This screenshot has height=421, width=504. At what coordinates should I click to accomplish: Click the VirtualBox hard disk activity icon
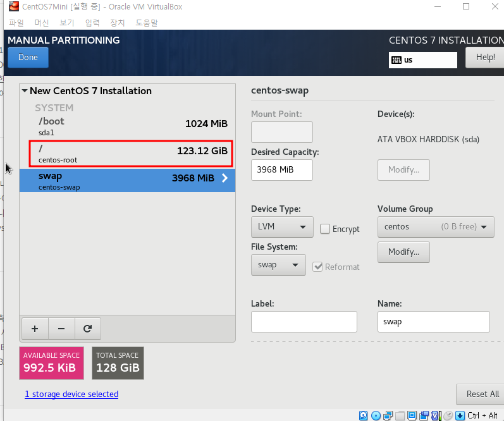(x=363, y=415)
